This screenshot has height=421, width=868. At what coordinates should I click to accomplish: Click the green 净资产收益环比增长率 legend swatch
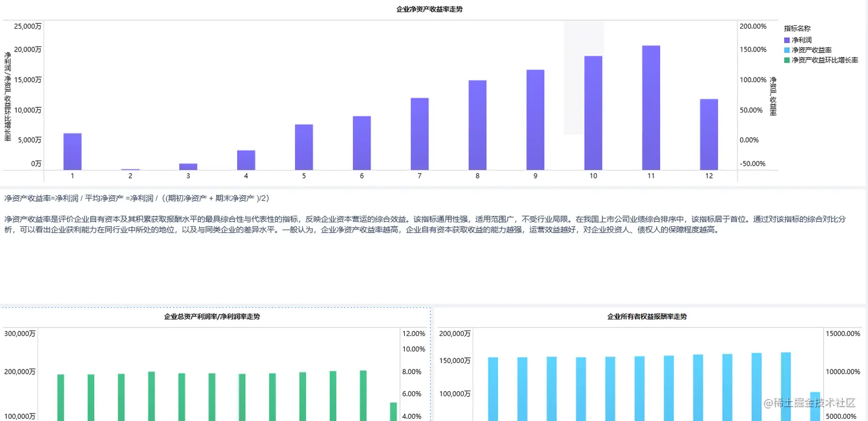pyautogui.click(x=787, y=60)
